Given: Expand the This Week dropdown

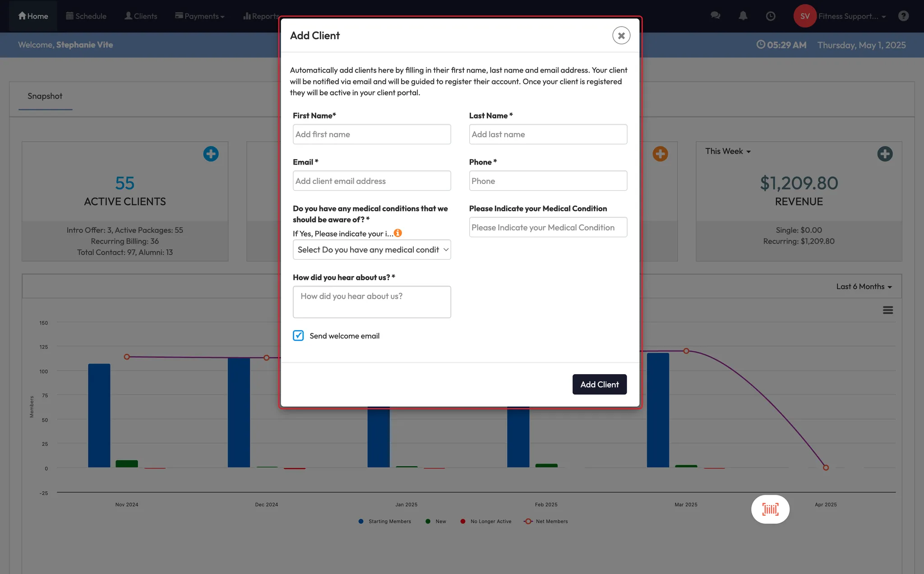Looking at the screenshot, I should (x=728, y=152).
